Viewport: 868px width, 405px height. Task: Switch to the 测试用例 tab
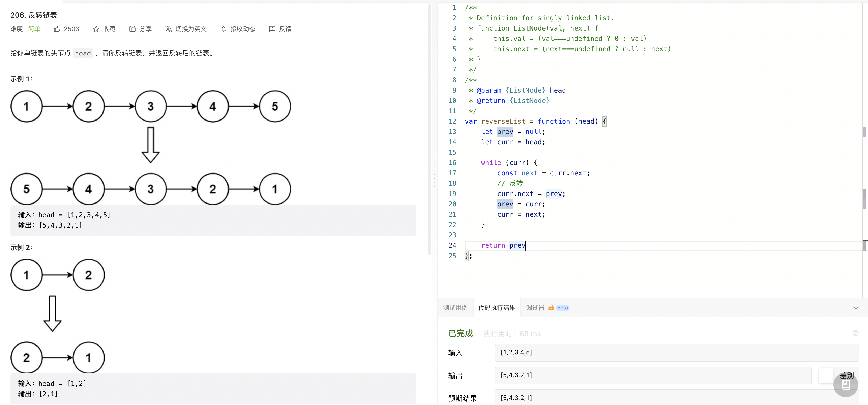(455, 308)
